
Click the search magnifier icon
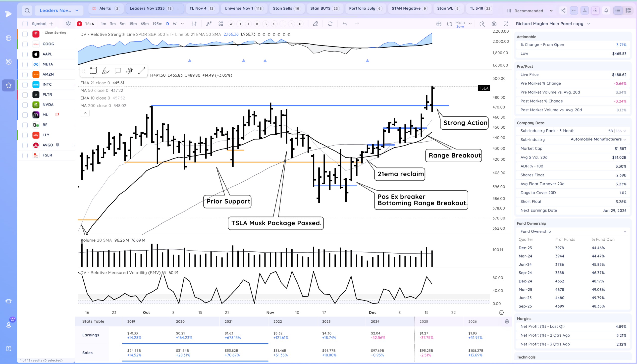tap(27, 10)
